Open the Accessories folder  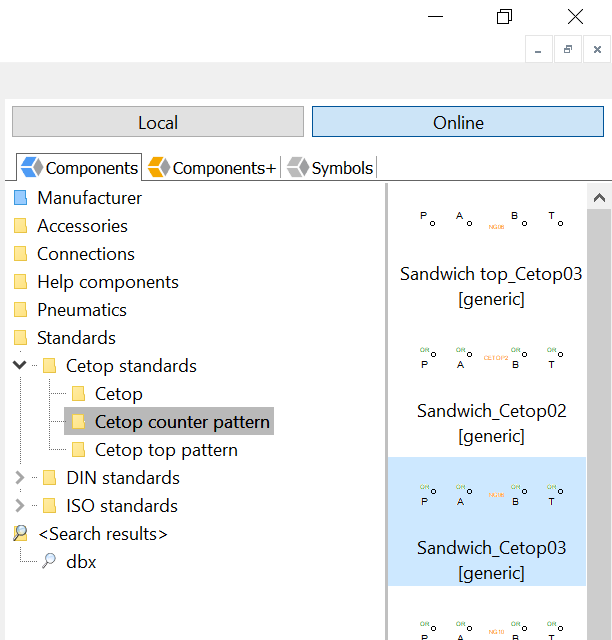(x=82, y=226)
